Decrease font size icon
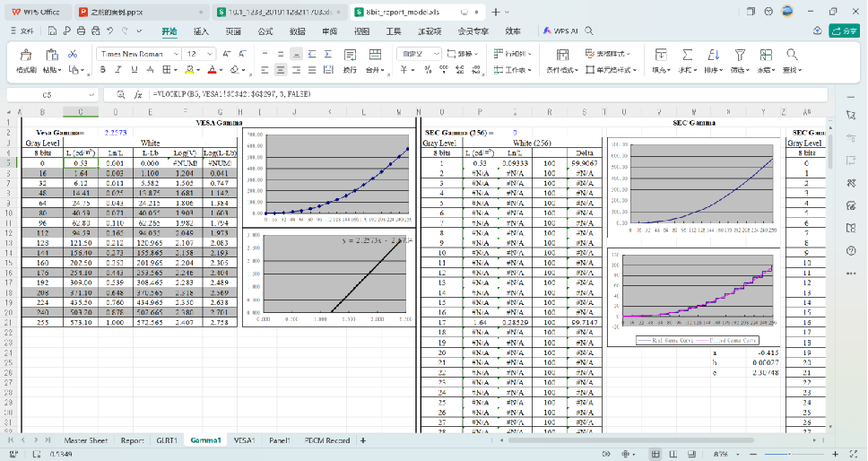 [x=242, y=54]
